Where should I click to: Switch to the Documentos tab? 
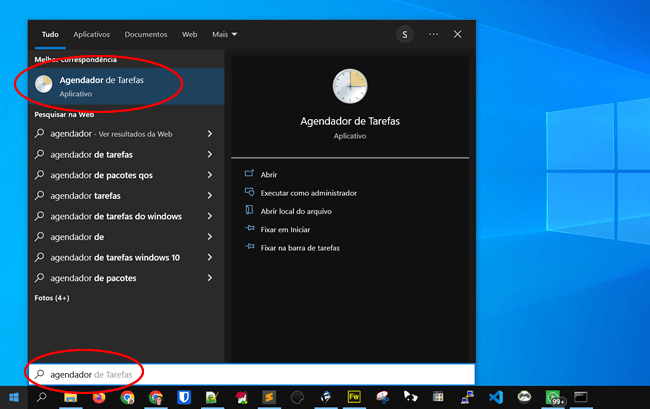click(x=146, y=34)
